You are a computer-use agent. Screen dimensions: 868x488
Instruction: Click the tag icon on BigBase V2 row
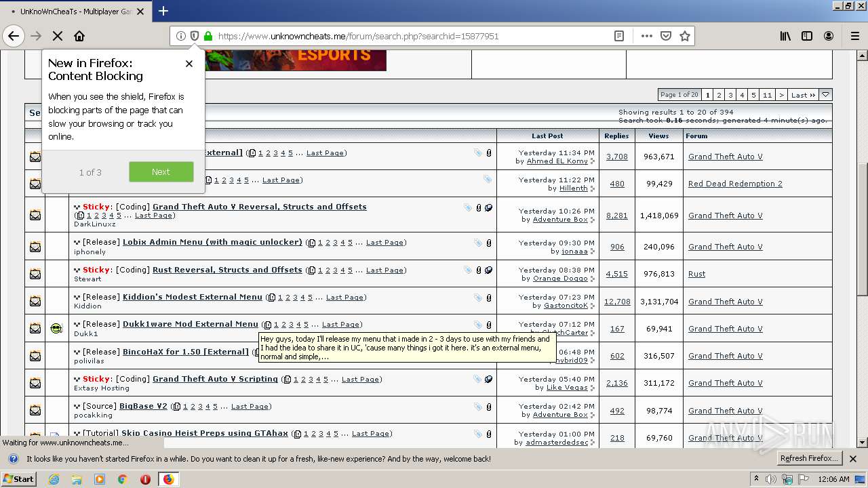pos(478,407)
